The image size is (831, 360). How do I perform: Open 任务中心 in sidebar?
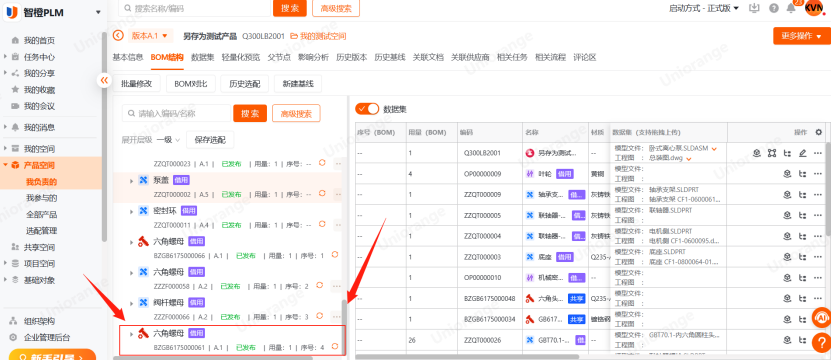(x=39, y=57)
